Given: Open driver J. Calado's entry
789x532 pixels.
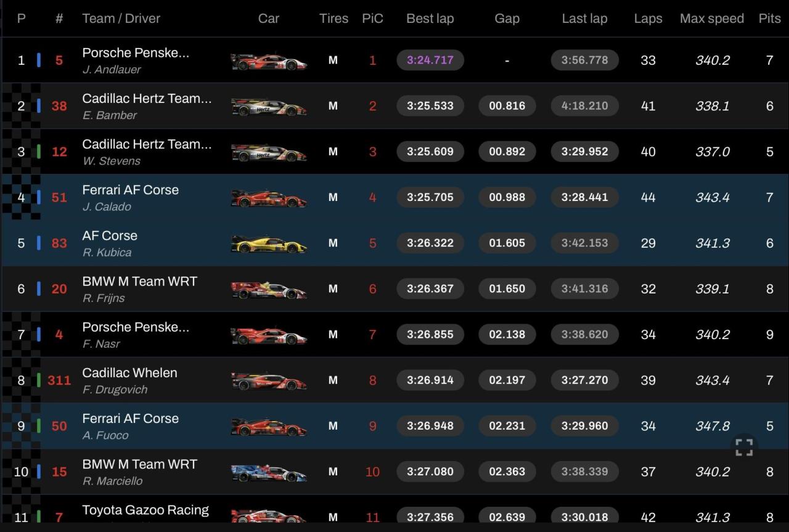Looking at the screenshot, I should coord(107,207).
